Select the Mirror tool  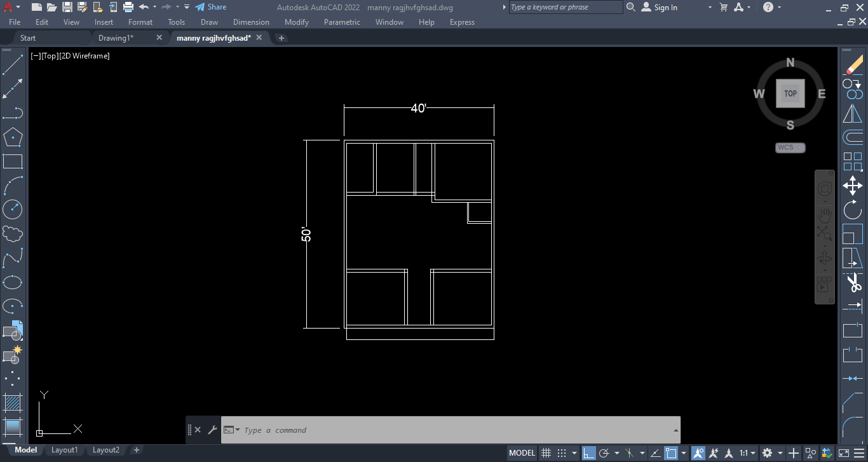[853, 113]
